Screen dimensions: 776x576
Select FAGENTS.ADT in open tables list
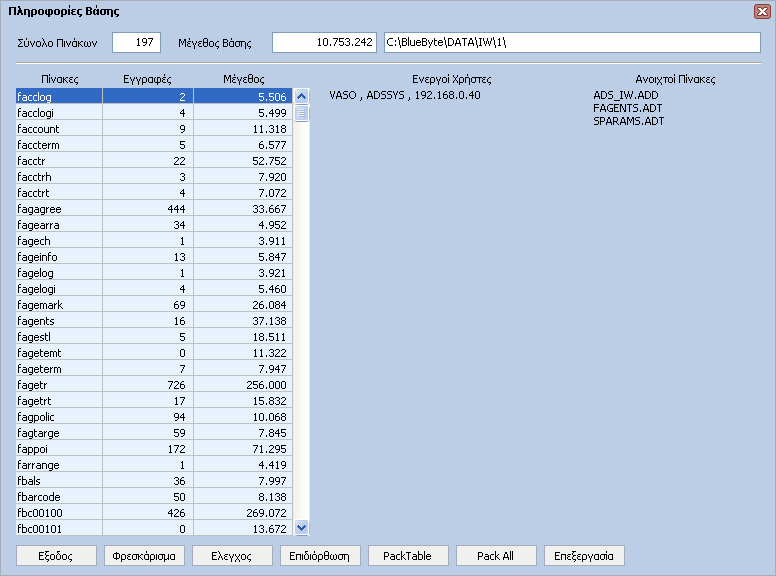[628, 108]
